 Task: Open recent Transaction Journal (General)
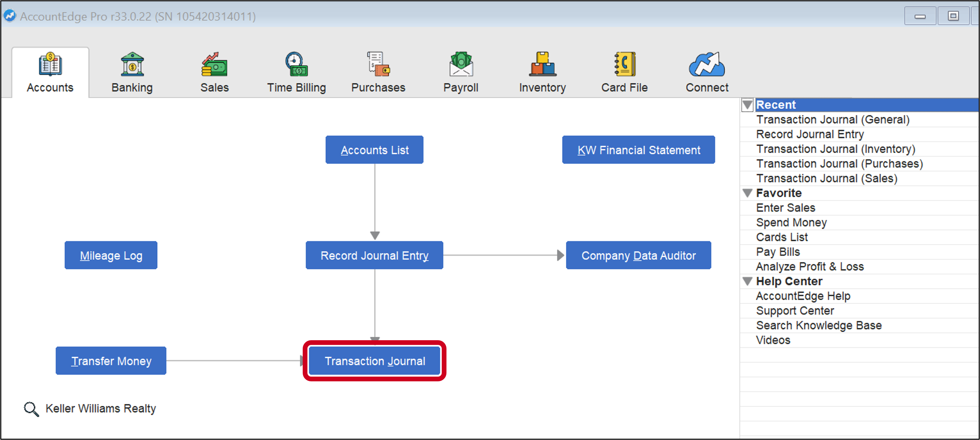[x=833, y=119]
